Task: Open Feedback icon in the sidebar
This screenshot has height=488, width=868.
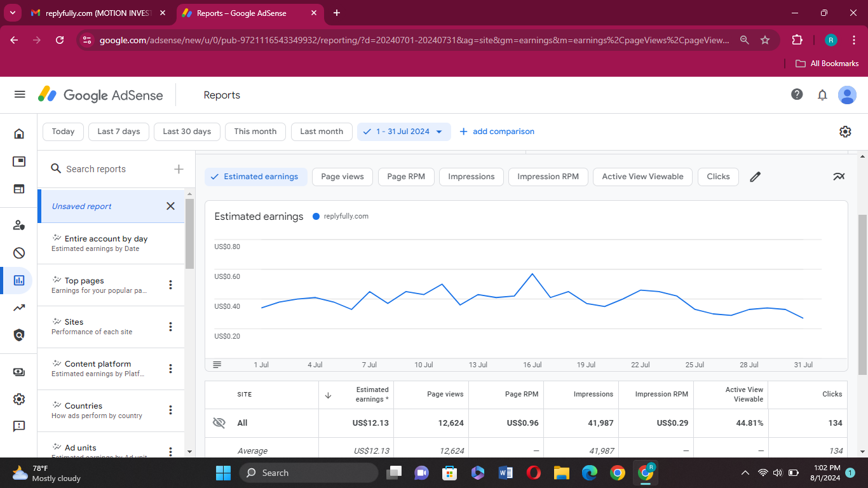Action: click(19, 426)
